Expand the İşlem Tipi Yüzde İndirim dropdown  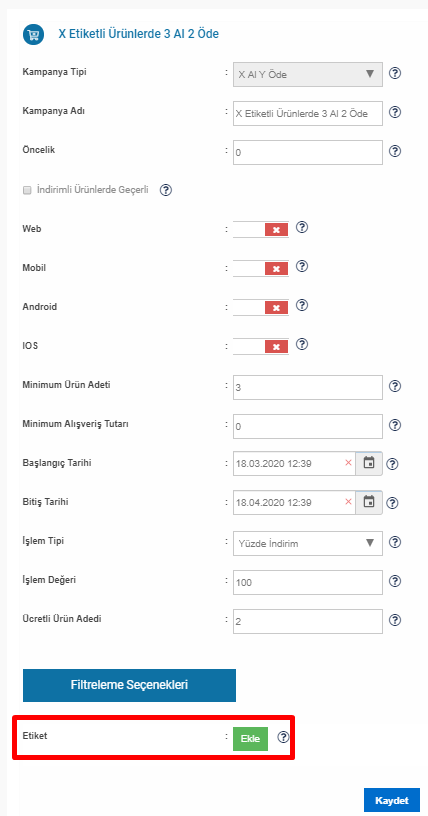[308, 543]
